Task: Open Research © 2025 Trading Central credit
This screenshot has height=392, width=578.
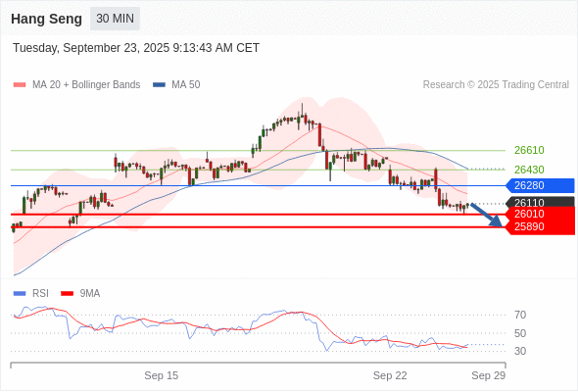Action: click(496, 85)
